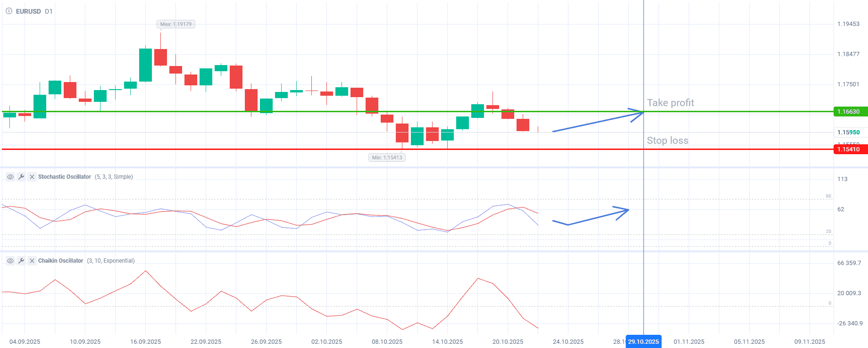Click the Min: 1.15413 price callout

[387, 157]
